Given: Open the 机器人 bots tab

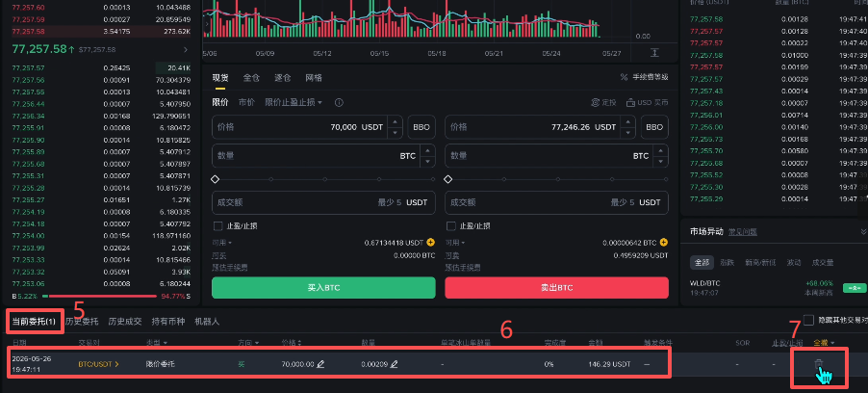Looking at the screenshot, I should click(207, 322).
